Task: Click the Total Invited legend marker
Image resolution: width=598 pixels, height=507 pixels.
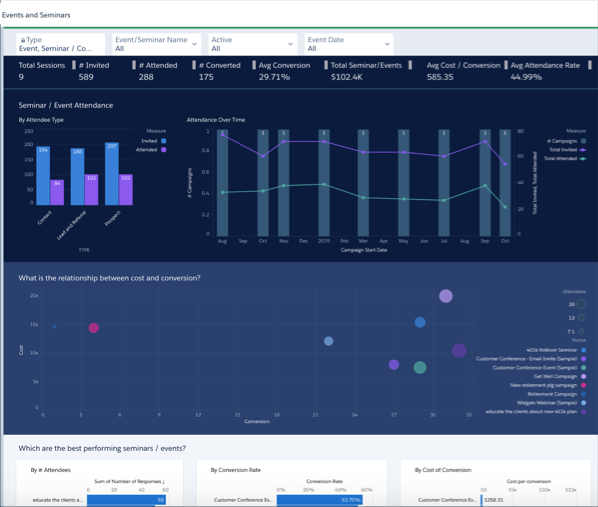Action: pos(582,150)
